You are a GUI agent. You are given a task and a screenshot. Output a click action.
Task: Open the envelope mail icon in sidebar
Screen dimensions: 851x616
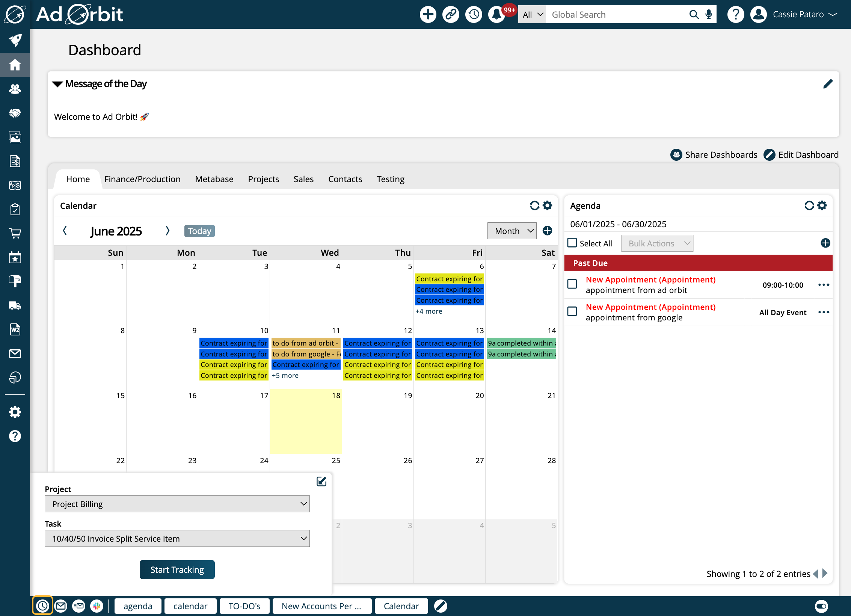click(x=15, y=353)
